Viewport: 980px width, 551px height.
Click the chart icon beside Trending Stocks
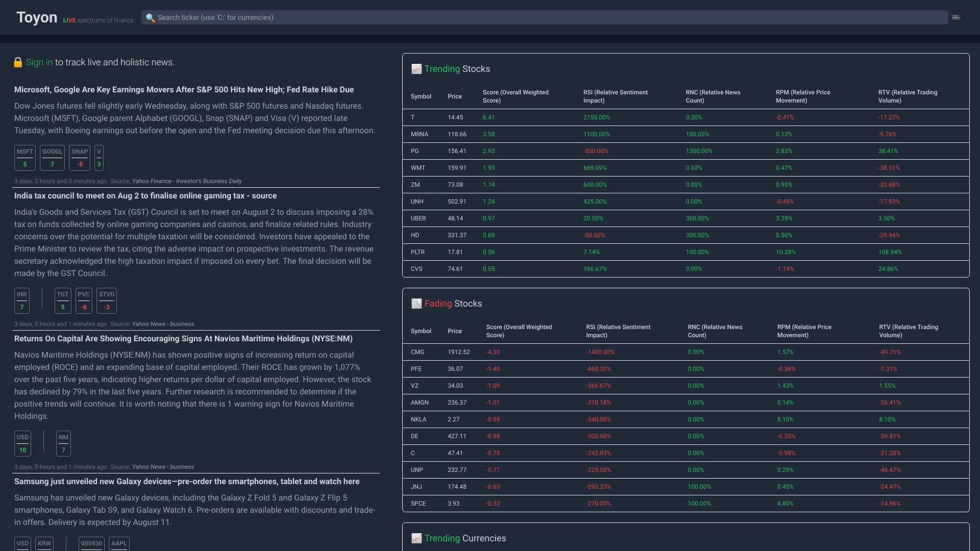(416, 68)
